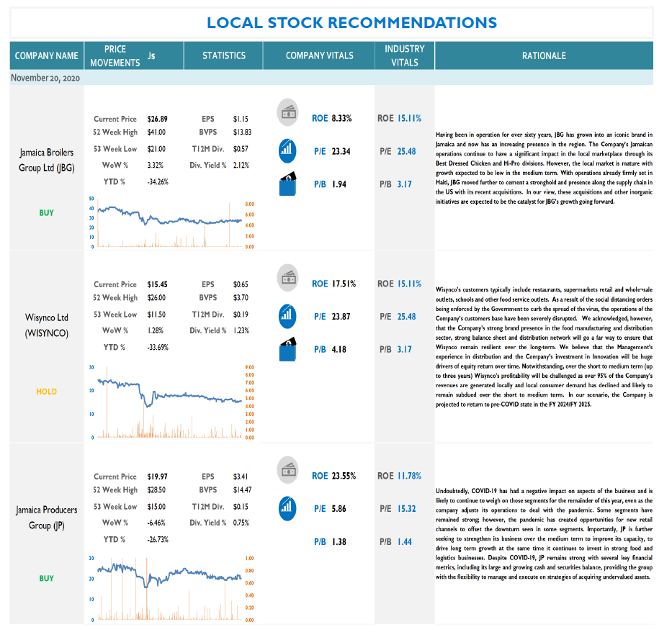This screenshot has width=672, height=627.
Task: Select Wisynco 52 week high '$26.00'
Action: [156, 297]
